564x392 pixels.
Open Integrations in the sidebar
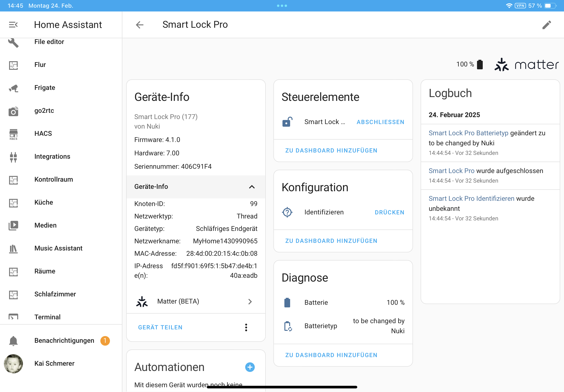(52, 157)
